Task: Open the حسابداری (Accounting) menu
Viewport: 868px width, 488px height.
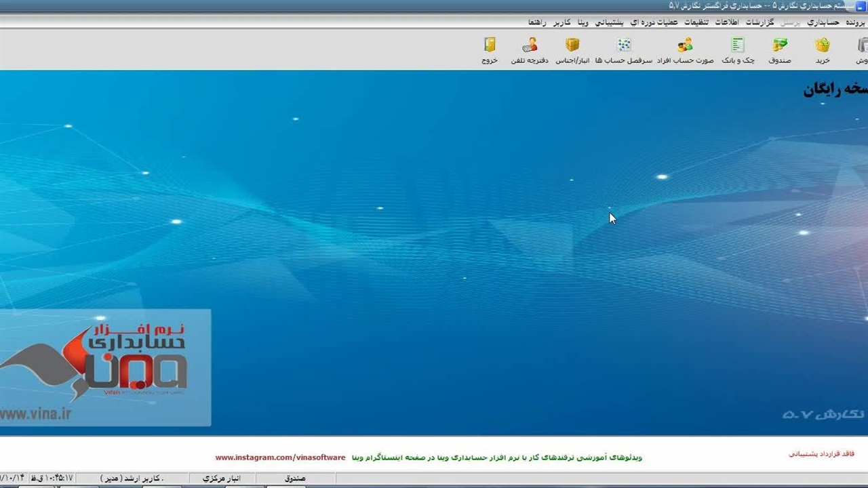Action: pyautogui.click(x=823, y=22)
